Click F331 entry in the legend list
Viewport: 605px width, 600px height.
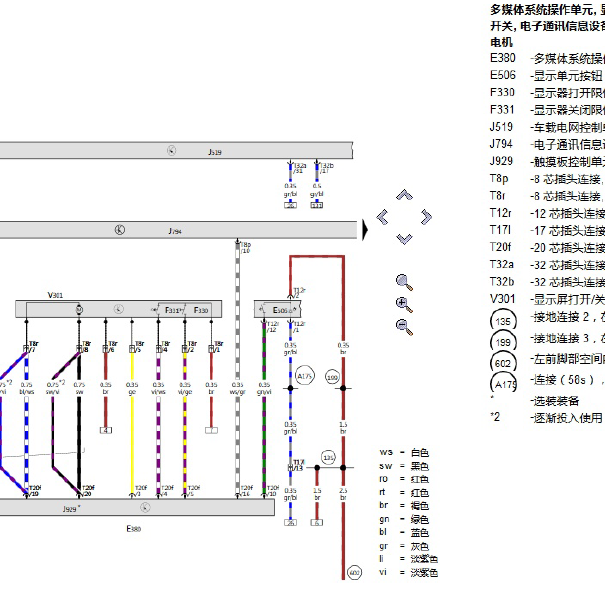[x=547, y=110]
